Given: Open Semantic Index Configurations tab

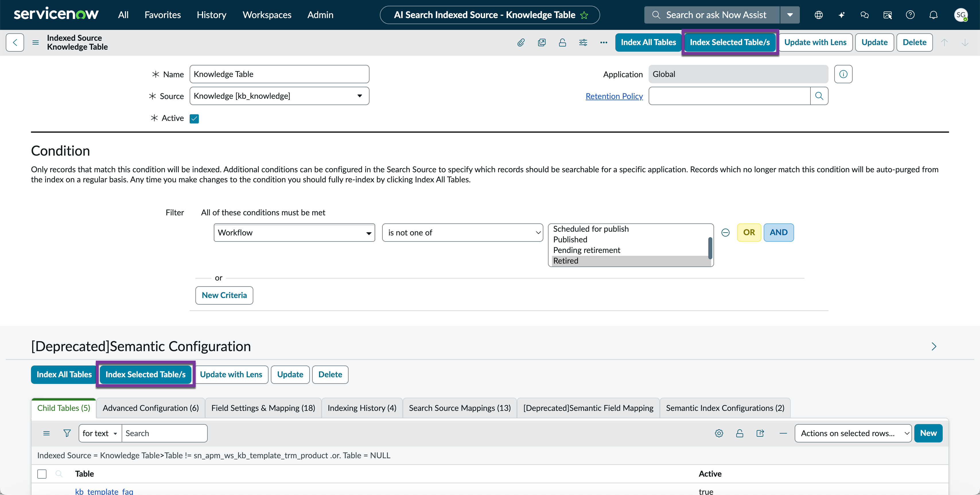Looking at the screenshot, I should [x=725, y=408].
